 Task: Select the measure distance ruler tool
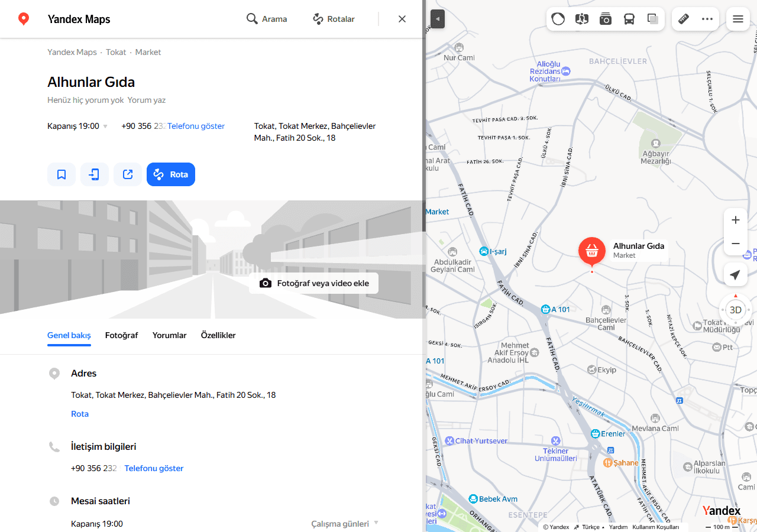[684, 18]
